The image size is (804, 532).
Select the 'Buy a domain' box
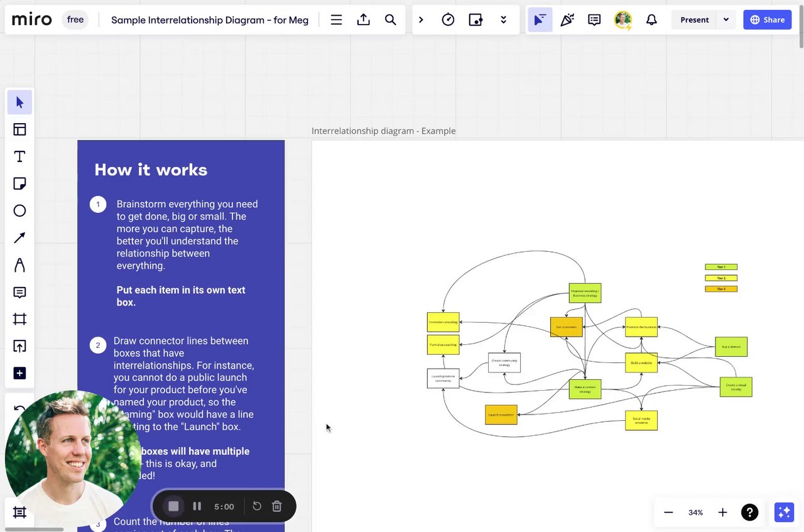[731, 347]
